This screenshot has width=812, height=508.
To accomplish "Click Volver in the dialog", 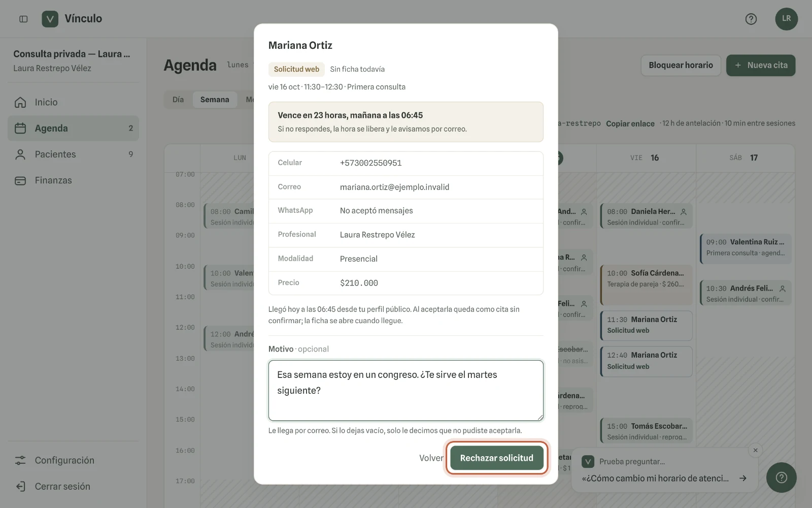I will pyautogui.click(x=431, y=458).
